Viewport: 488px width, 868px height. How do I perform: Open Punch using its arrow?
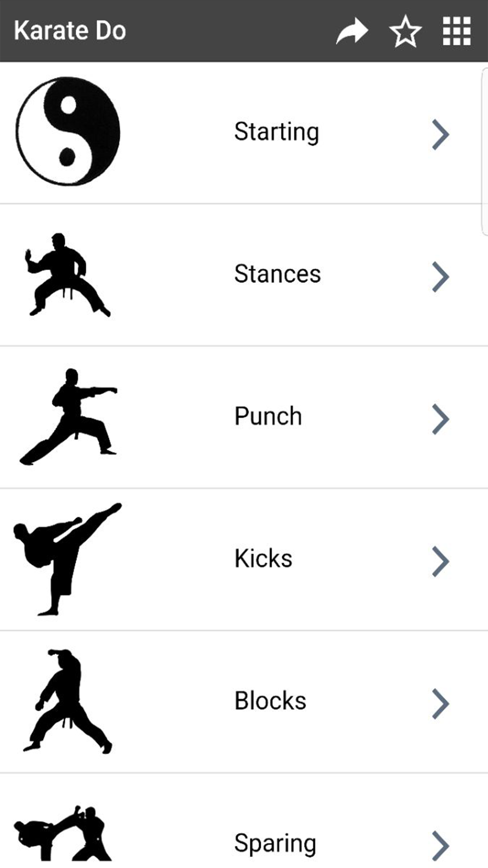pos(440,419)
